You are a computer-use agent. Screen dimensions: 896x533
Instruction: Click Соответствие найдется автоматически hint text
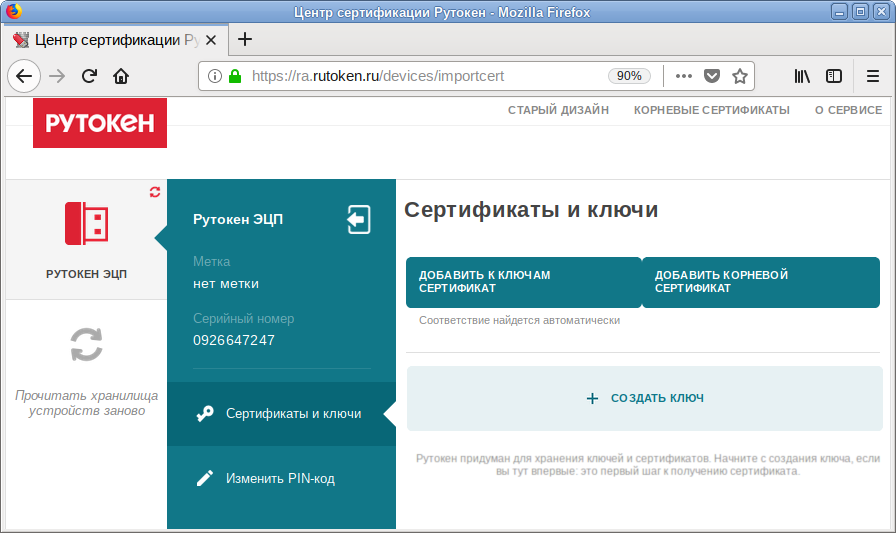[519, 320]
